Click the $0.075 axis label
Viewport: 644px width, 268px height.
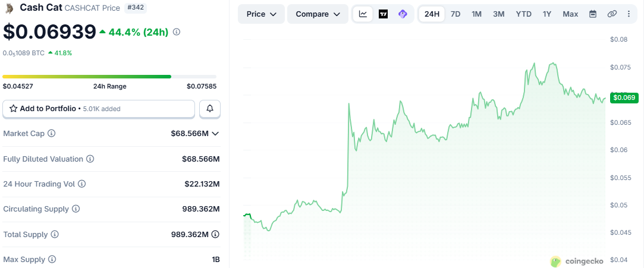pyautogui.click(x=621, y=67)
